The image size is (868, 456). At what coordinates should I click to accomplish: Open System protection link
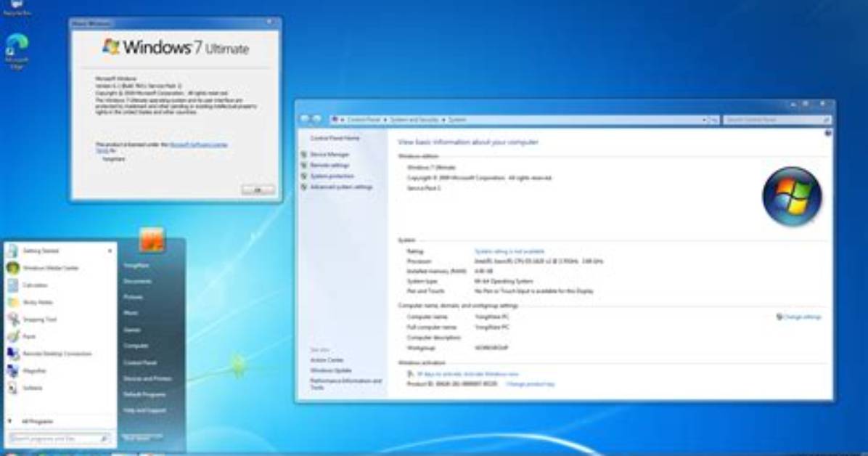point(332,176)
